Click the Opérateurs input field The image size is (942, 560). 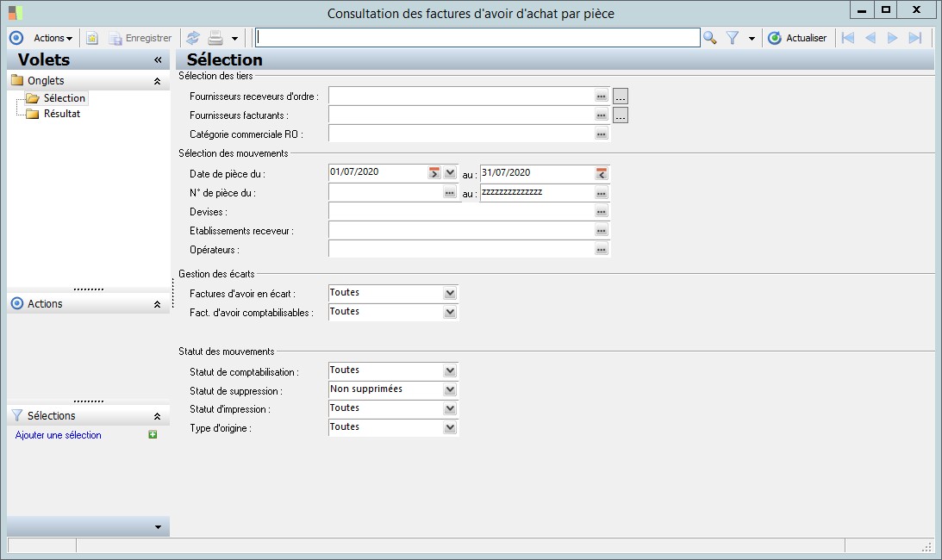pyautogui.click(x=461, y=249)
